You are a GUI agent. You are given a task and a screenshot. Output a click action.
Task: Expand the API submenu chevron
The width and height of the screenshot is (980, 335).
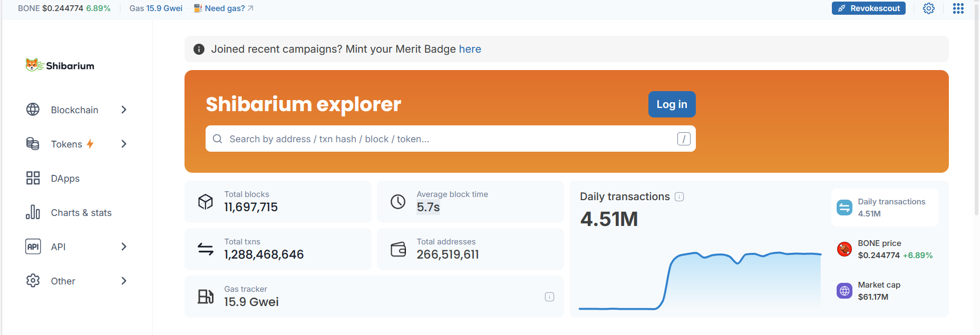click(x=124, y=247)
